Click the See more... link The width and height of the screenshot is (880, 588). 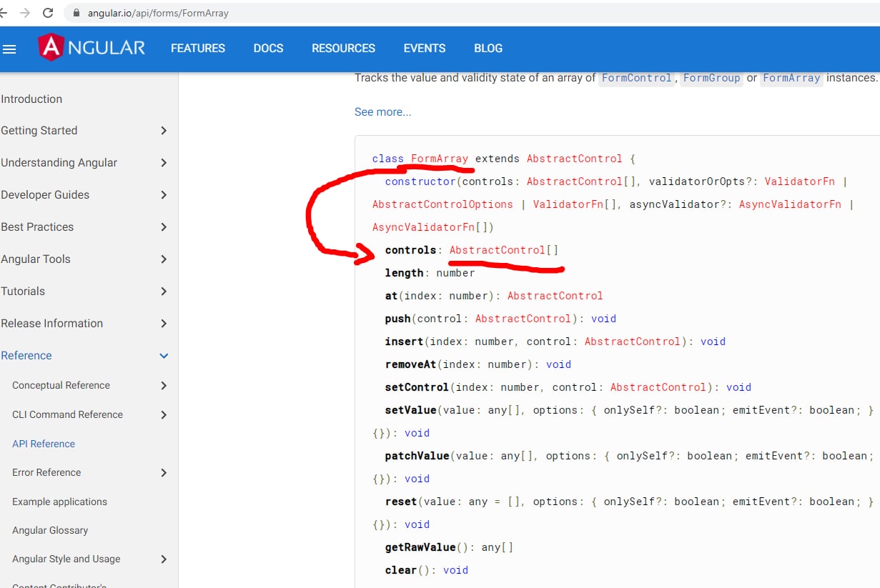tap(383, 112)
